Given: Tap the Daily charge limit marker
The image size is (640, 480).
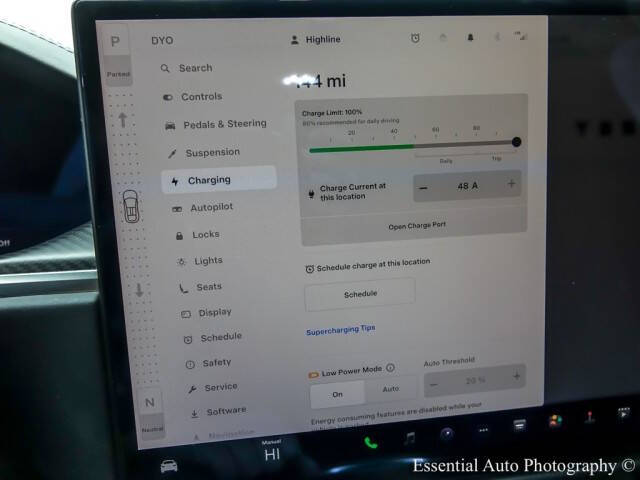Looking at the screenshot, I should pyautogui.click(x=446, y=161).
